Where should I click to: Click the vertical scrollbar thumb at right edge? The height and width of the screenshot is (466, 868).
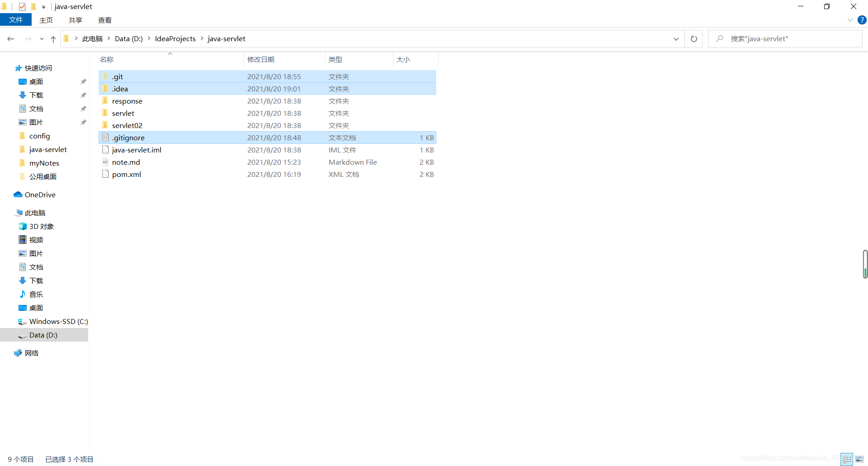865,264
